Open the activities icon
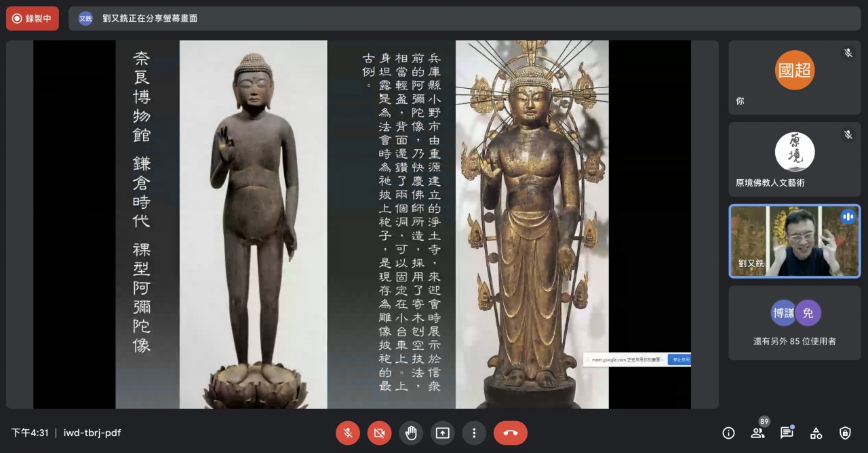868x453 pixels. 816,433
